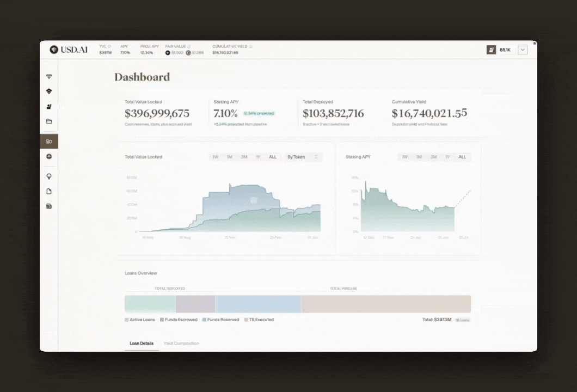This screenshot has width=577, height=392.
Task: Click the document page icon in the sidebar
Action: (49, 192)
